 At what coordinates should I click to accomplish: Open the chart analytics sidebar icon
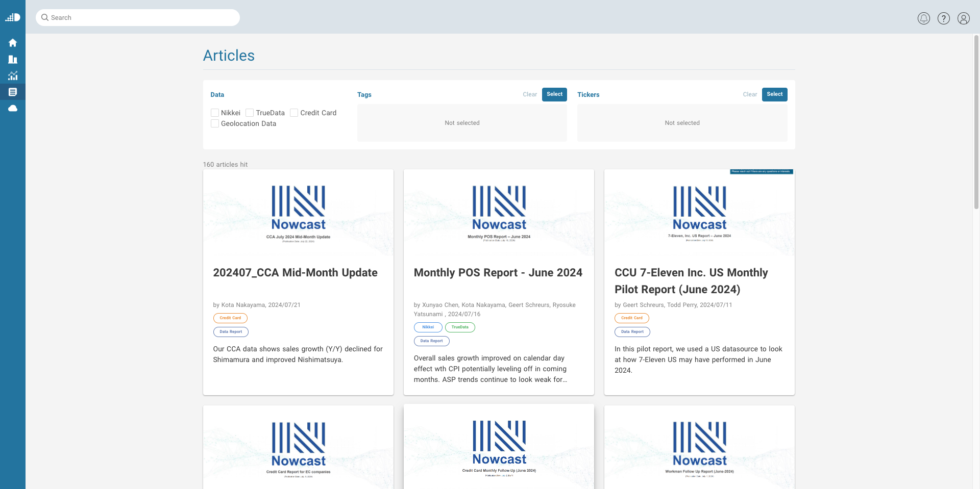[13, 75]
